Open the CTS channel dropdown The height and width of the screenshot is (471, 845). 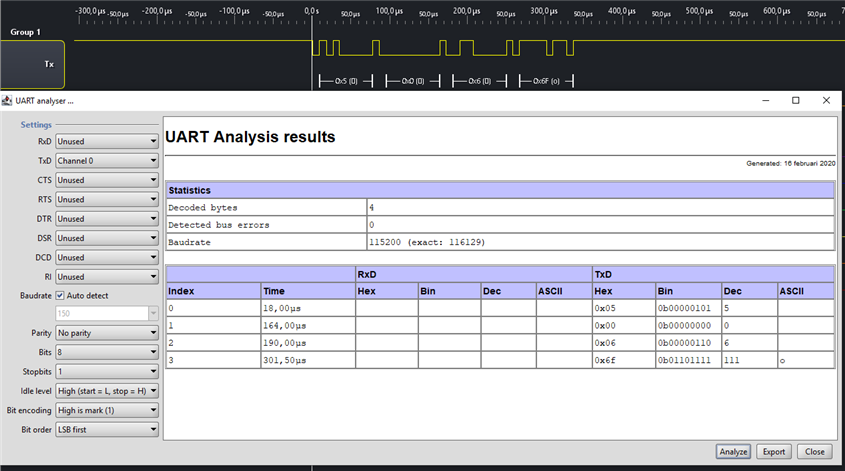[x=107, y=180]
